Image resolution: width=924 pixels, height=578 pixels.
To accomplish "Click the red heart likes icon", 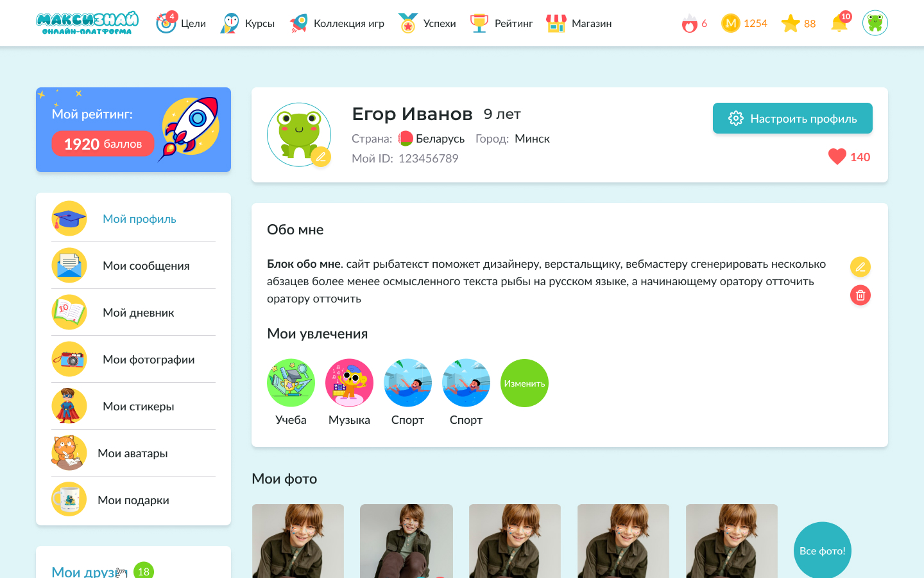I will [837, 157].
